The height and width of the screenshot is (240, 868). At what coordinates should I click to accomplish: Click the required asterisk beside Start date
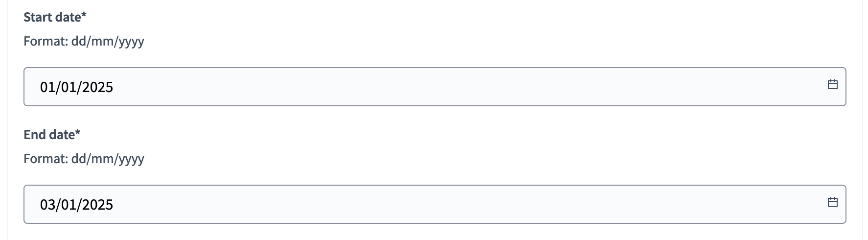pos(84,16)
